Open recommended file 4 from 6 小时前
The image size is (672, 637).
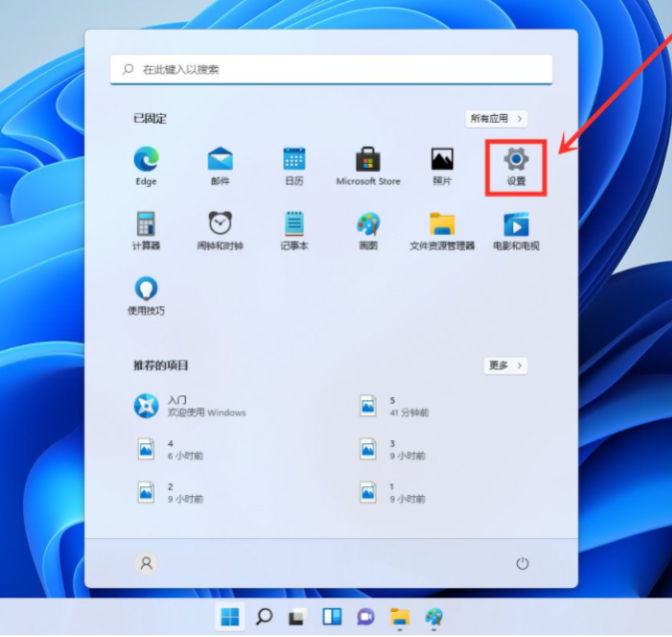[170, 449]
